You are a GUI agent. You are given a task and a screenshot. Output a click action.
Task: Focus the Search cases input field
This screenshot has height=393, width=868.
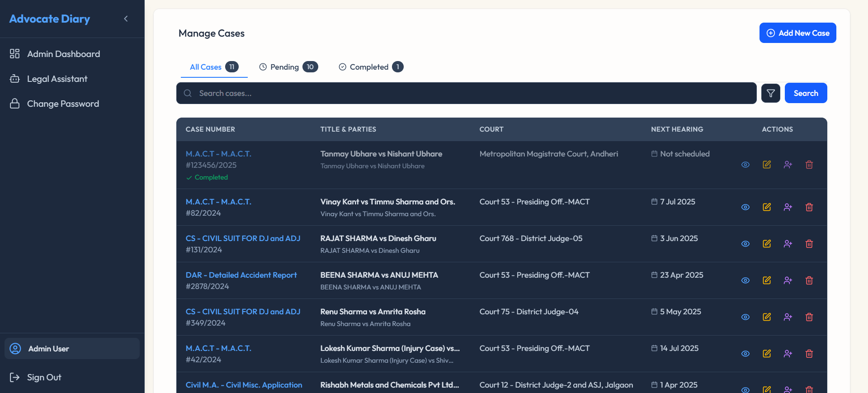pyautogui.click(x=467, y=93)
